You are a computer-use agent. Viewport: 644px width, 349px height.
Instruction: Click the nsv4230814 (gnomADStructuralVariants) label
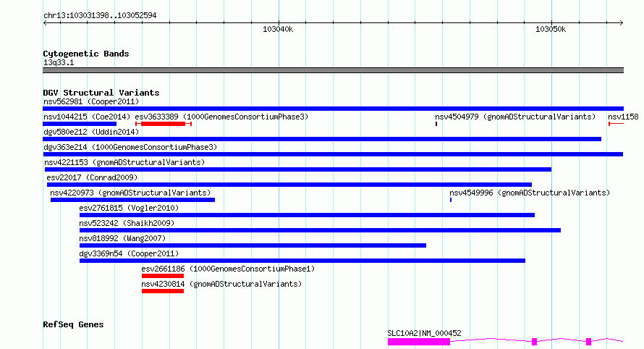[221, 284]
